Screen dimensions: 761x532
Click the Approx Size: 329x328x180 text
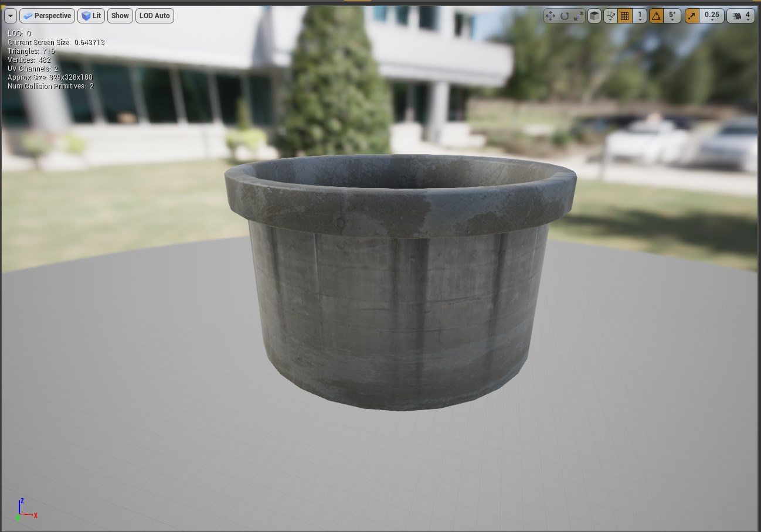point(50,77)
